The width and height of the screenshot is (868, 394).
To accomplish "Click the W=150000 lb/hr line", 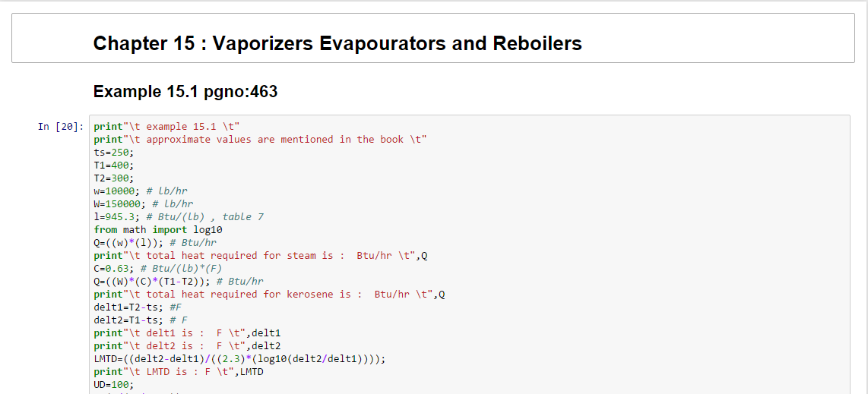I will [x=144, y=203].
